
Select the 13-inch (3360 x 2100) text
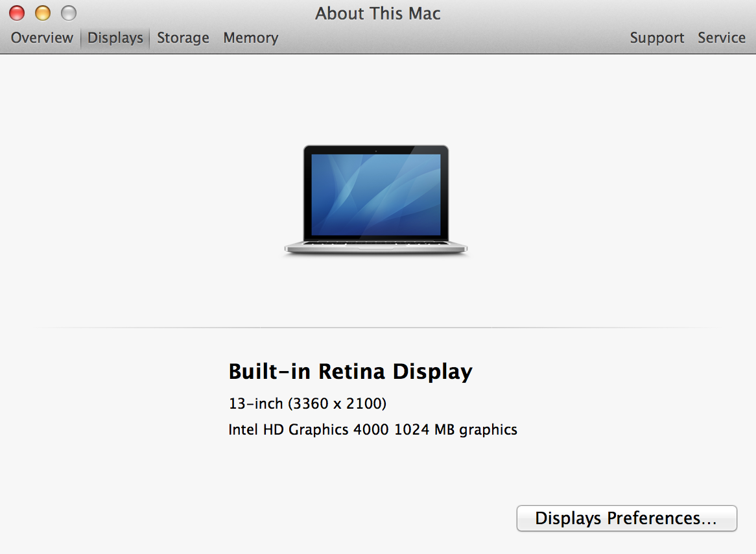[307, 403]
